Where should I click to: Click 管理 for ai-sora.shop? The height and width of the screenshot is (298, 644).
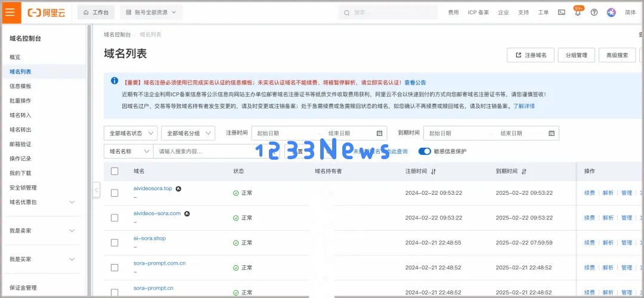click(627, 243)
